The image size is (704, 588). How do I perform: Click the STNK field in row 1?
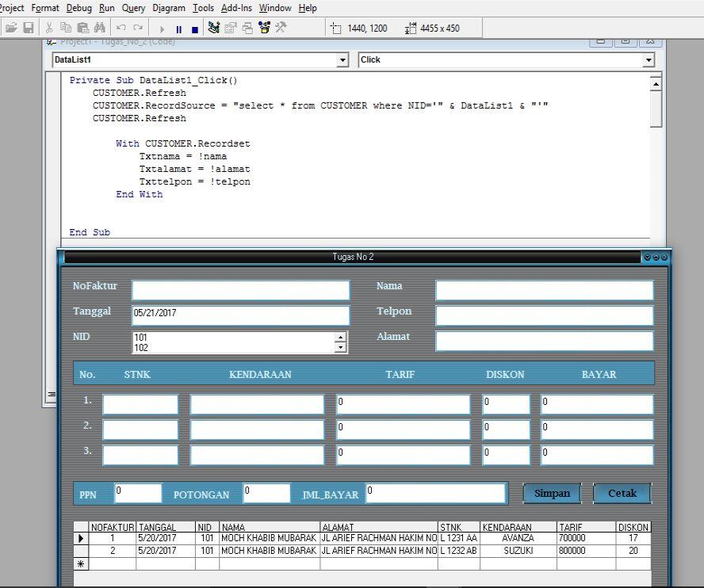[x=140, y=404]
